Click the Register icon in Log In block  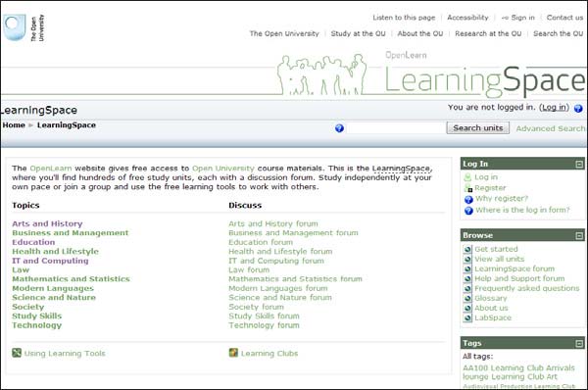(468, 188)
